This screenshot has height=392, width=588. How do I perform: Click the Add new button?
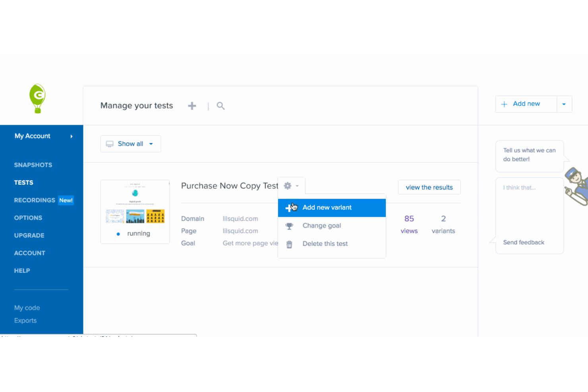click(x=526, y=104)
